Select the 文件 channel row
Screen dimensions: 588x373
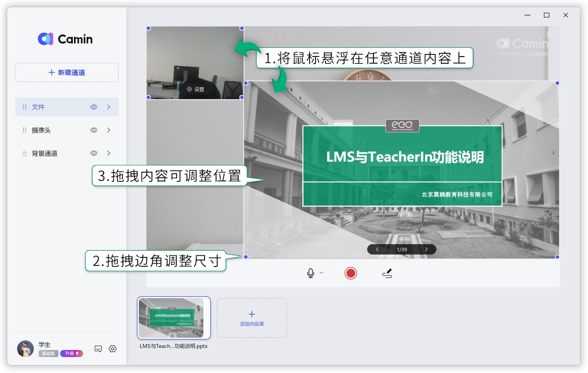67,107
